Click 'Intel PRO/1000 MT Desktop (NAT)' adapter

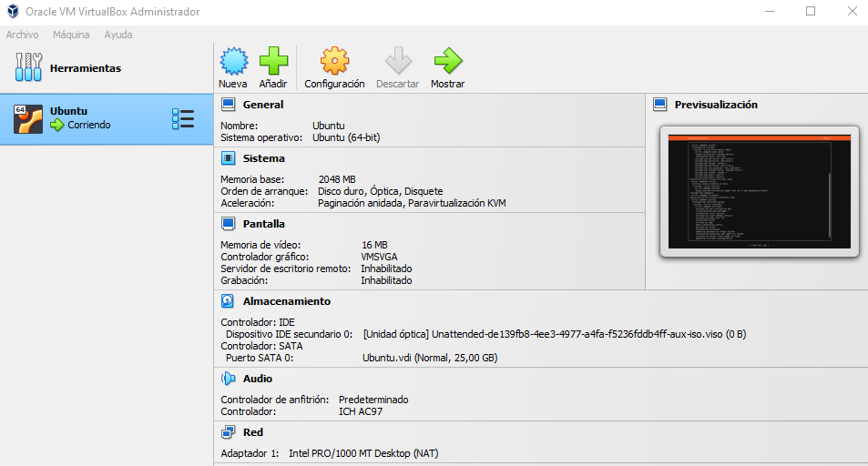(x=363, y=453)
